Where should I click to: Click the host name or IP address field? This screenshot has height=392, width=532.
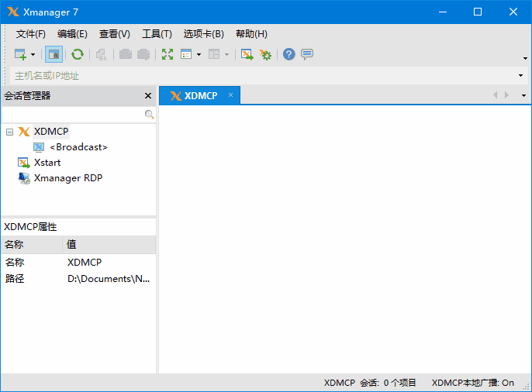click(x=256, y=75)
